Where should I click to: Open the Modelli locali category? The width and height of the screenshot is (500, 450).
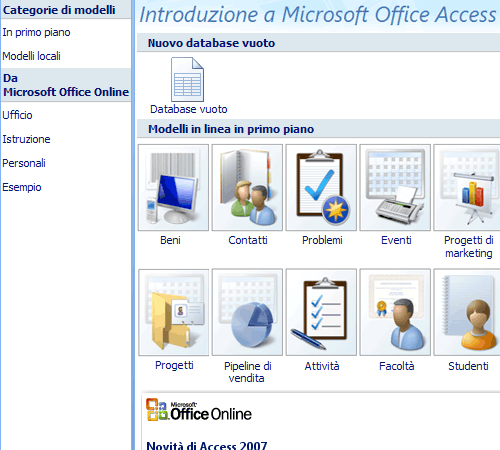click(31, 56)
